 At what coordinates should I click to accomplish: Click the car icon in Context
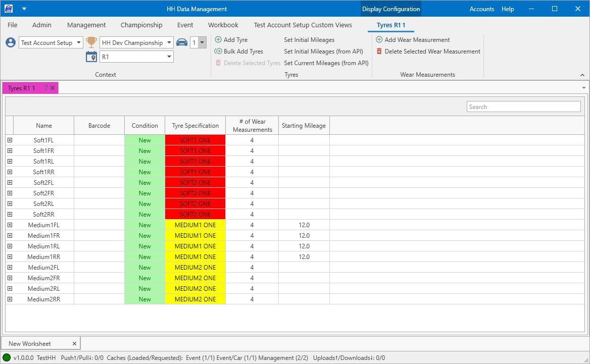click(x=182, y=42)
